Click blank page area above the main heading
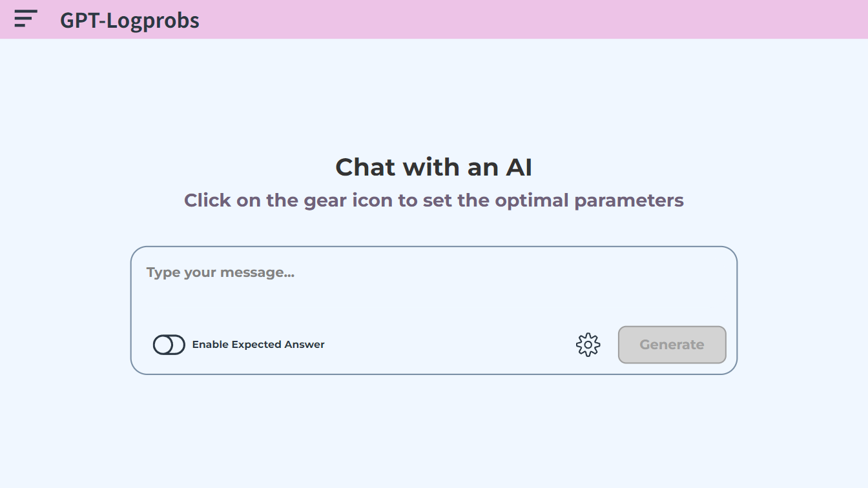 click(x=433, y=97)
